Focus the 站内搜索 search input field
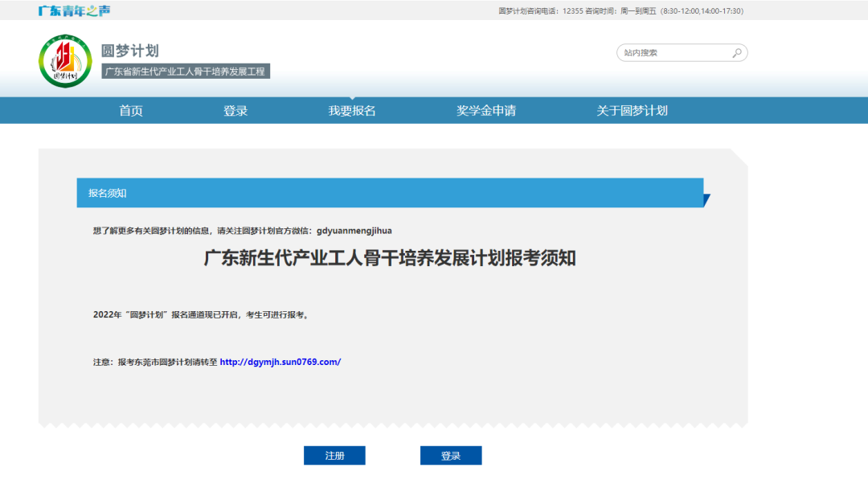 (674, 53)
